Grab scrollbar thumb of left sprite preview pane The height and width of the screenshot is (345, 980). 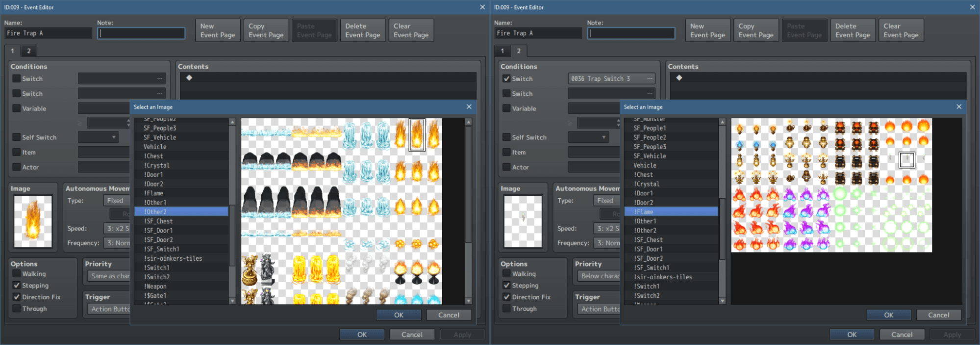468,184
